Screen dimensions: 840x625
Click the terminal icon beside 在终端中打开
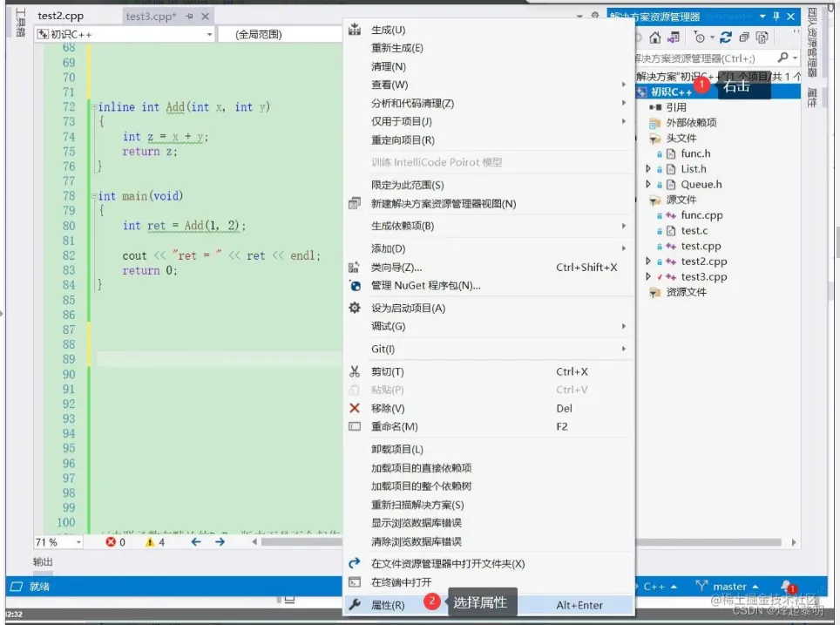[354, 581]
